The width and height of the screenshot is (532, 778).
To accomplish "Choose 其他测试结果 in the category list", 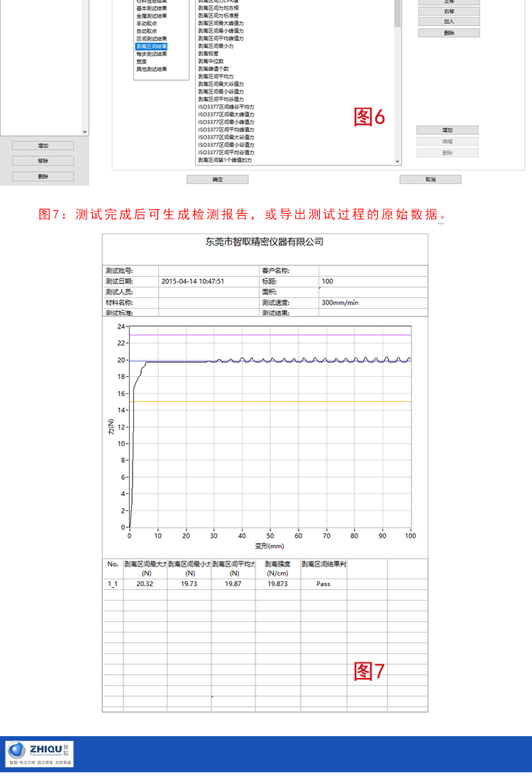I will pyautogui.click(x=152, y=69).
